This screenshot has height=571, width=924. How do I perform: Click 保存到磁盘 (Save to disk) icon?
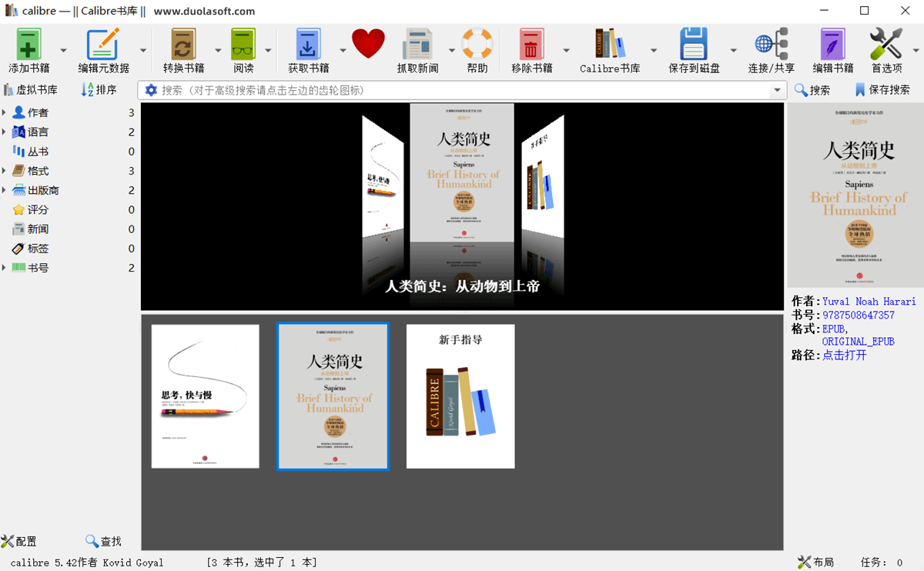click(694, 45)
